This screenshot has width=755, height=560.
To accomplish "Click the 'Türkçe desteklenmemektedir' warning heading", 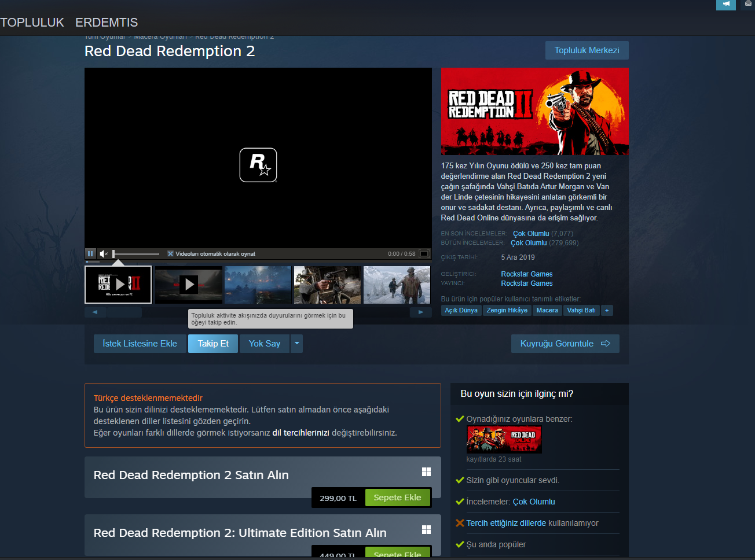I will point(148,398).
